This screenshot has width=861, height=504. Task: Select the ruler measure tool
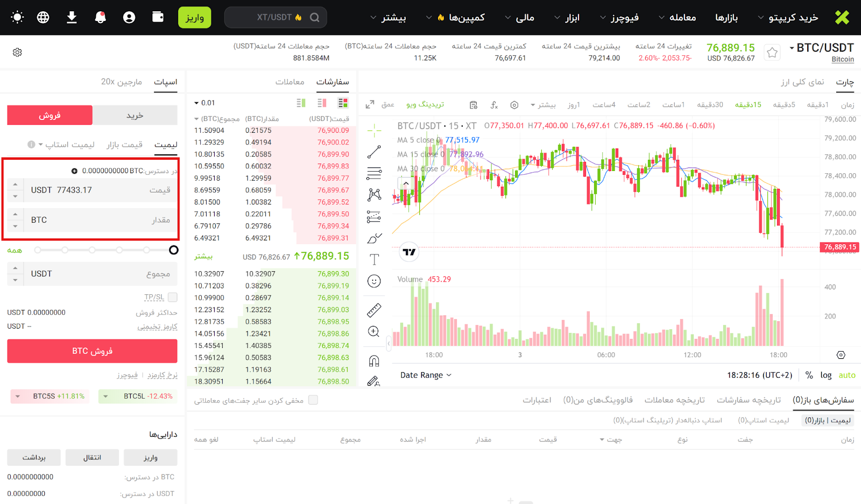click(x=374, y=310)
